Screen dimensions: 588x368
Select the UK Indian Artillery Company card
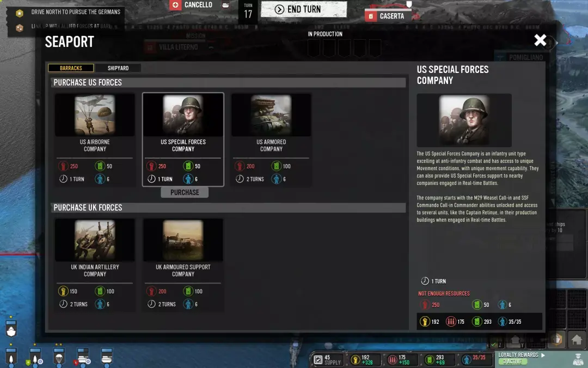[x=95, y=265]
